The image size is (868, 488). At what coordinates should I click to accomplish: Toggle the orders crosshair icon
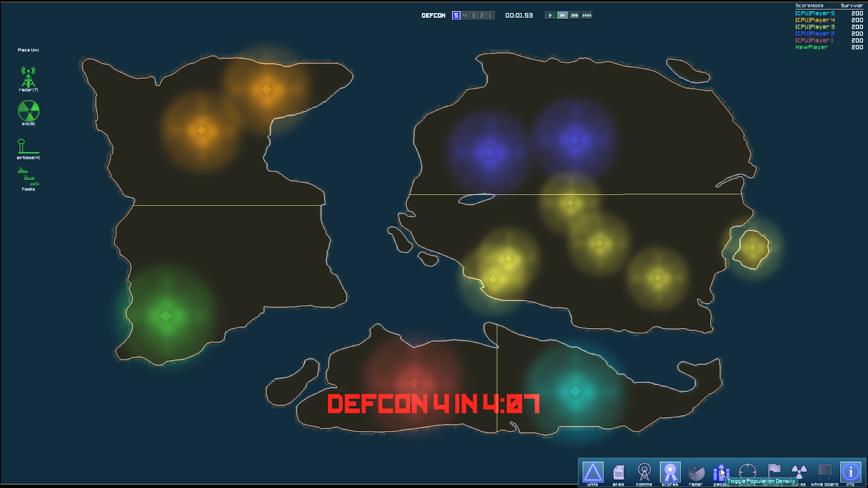(748, 471)
